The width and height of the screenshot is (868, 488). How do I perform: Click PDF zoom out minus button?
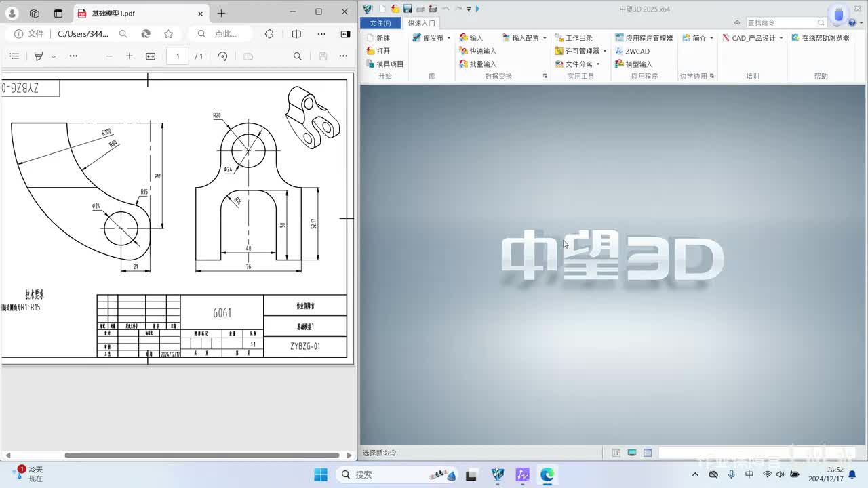click(109, 56)
